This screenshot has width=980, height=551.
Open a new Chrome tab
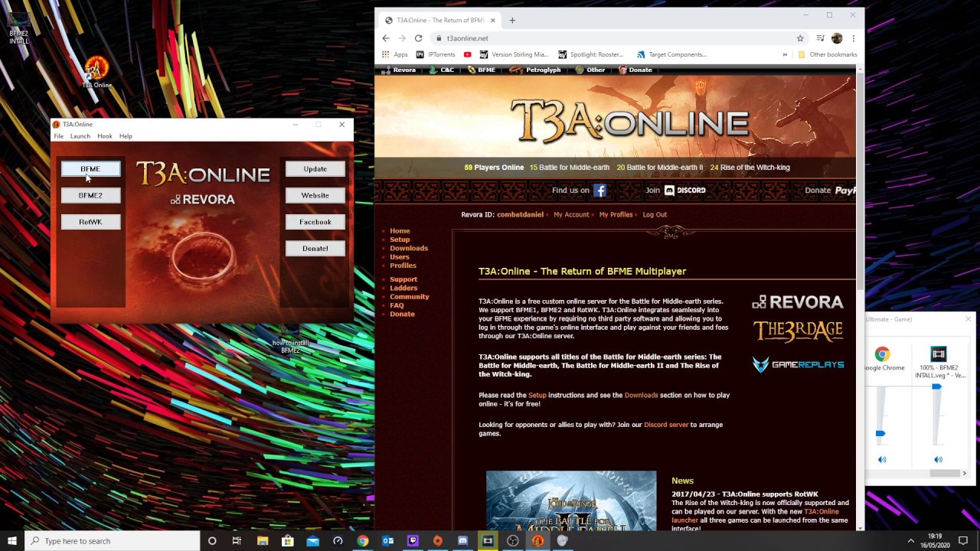click(512, 20)
